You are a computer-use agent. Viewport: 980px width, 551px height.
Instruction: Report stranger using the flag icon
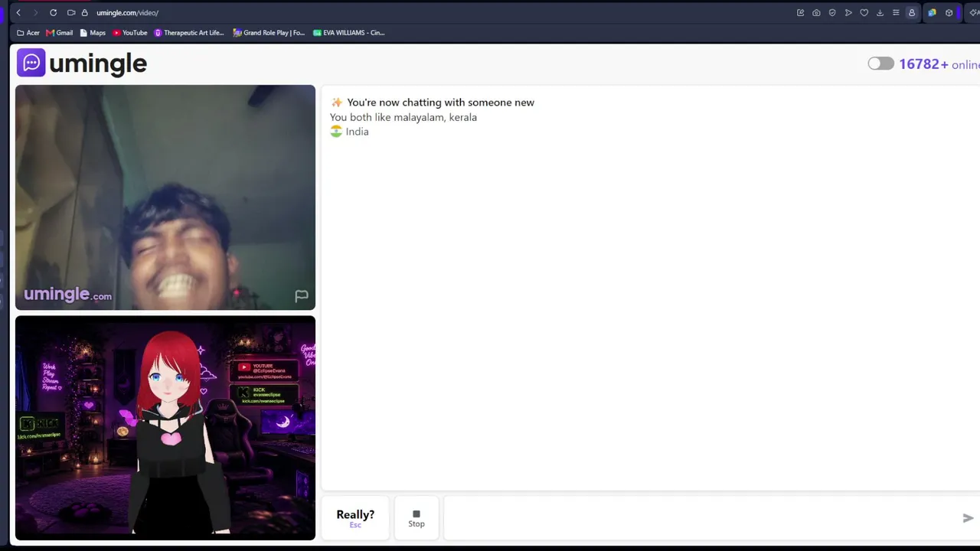[302, 296]
